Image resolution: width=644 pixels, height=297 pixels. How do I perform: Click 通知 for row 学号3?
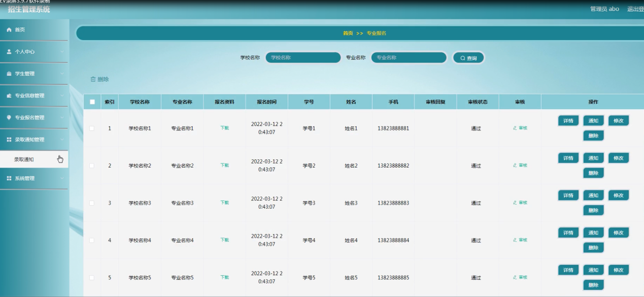593,195
